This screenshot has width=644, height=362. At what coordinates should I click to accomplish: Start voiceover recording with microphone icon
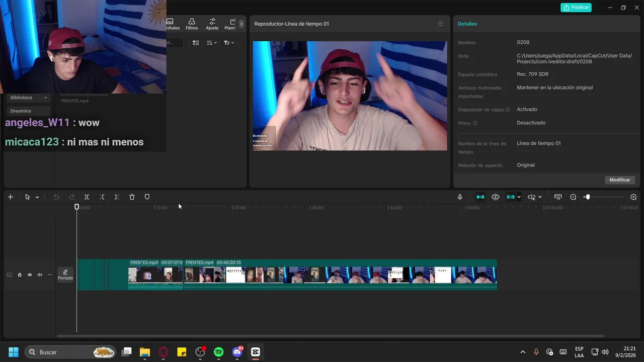(x=460, y=197)
